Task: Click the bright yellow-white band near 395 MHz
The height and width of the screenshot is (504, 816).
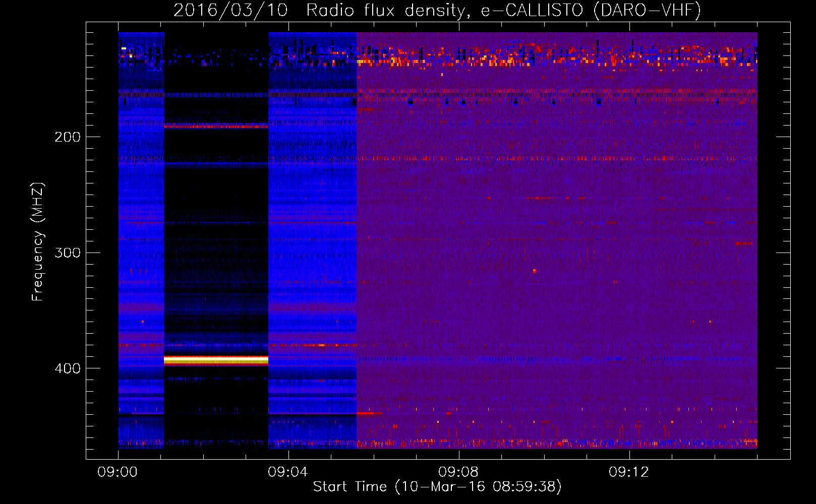Action: (x=216, y=360)
